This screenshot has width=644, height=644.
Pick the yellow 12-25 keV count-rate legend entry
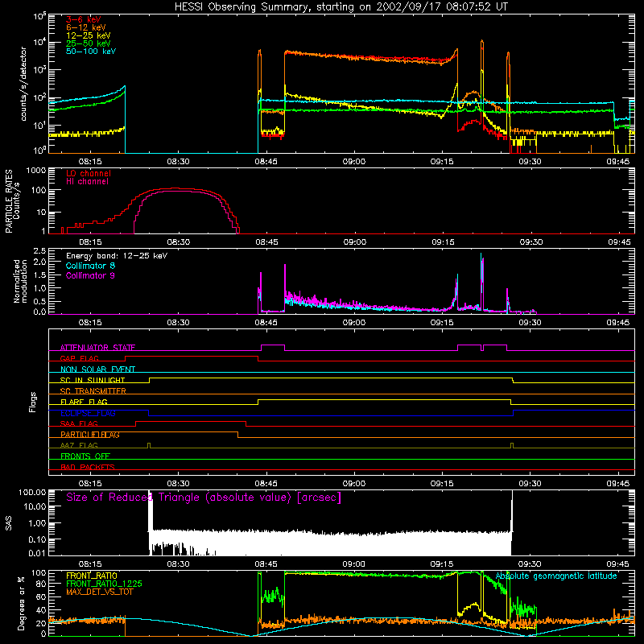pos(89,35)
